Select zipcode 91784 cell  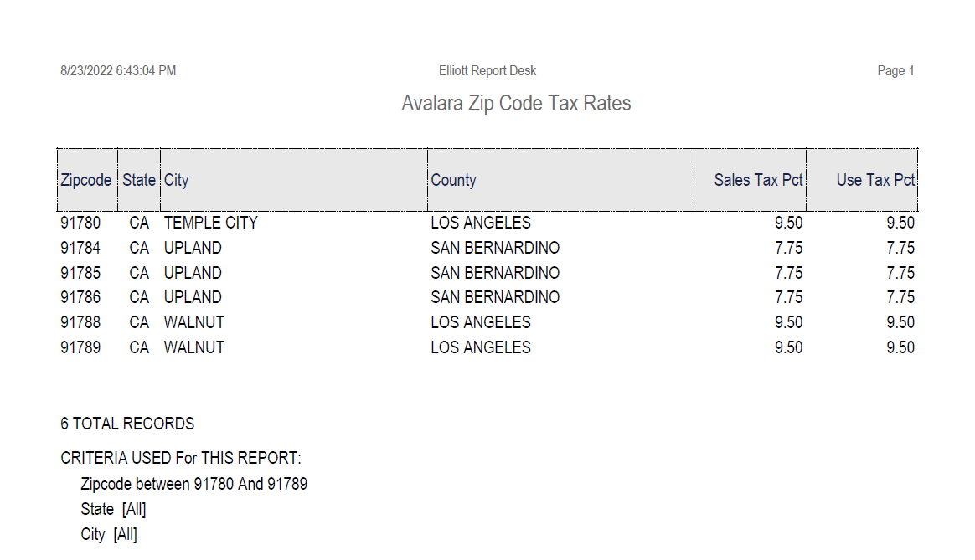click(80, 248)
